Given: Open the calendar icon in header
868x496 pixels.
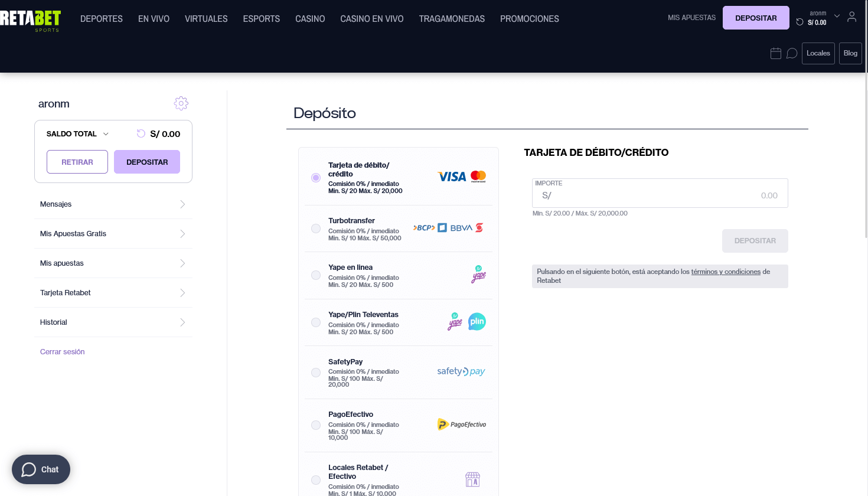Looking at the screenshot, I should click(776, 53).
